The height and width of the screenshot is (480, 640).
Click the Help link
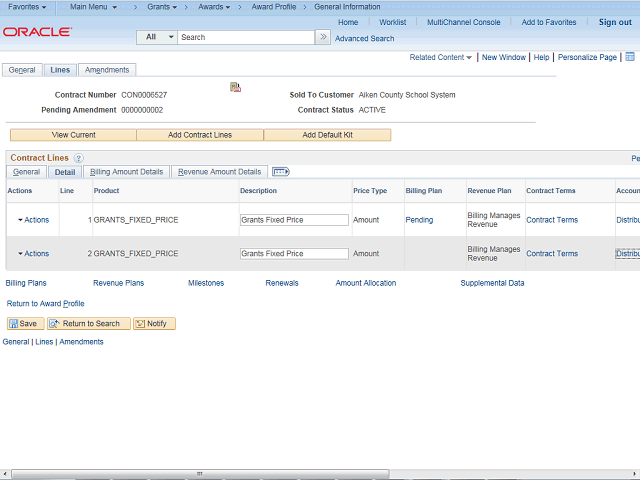click(541, 57)
